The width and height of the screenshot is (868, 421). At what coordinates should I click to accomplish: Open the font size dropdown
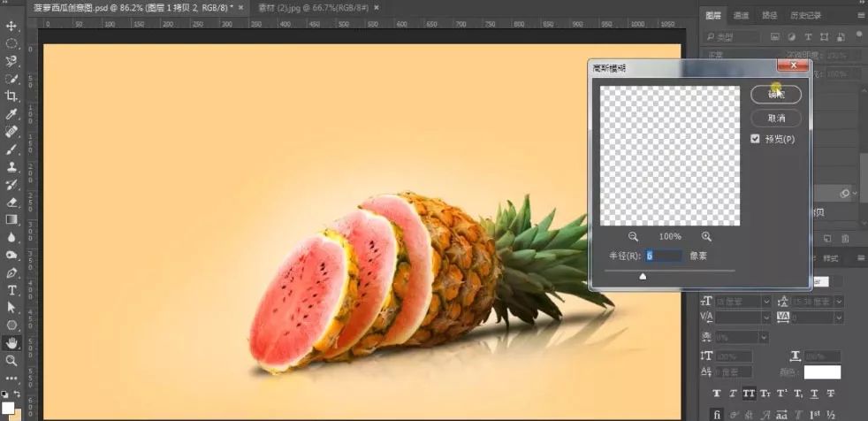pos(765,302)
